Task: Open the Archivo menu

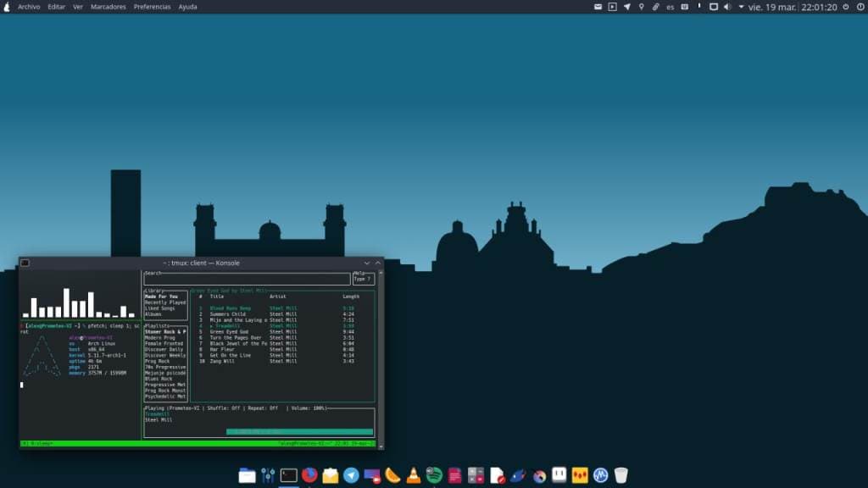Action: tap(28, 7)
